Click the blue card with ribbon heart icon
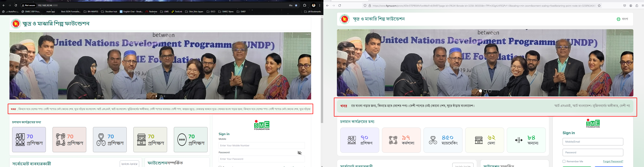Viewport: 644px width, 167px height. click(110, 140)
